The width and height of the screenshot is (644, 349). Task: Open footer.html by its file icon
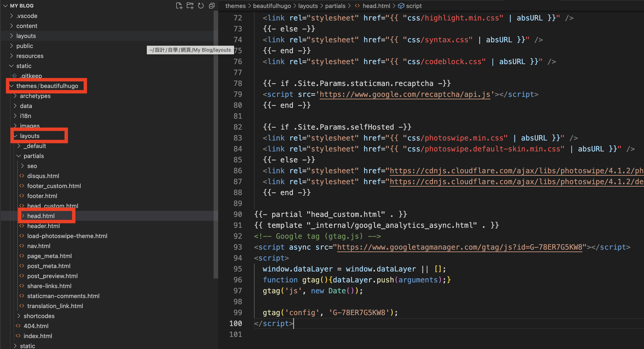pyautogui.click(x=22, y=196)
